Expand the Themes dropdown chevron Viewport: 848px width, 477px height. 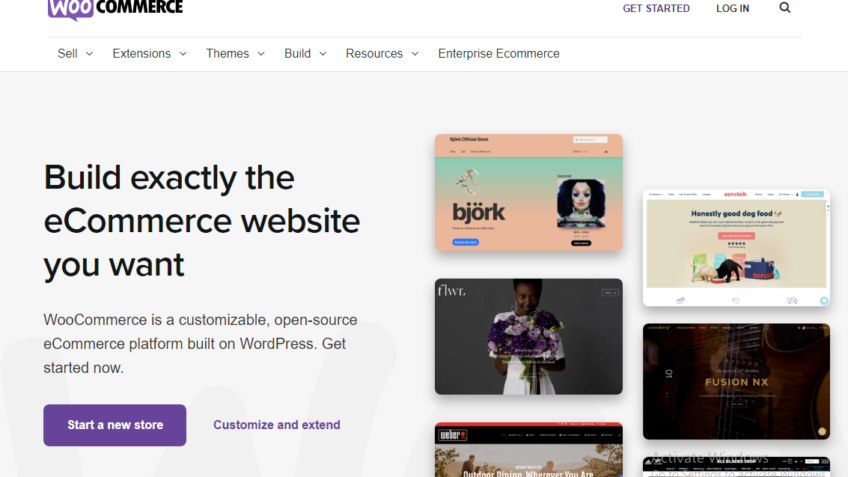point(261,54)
